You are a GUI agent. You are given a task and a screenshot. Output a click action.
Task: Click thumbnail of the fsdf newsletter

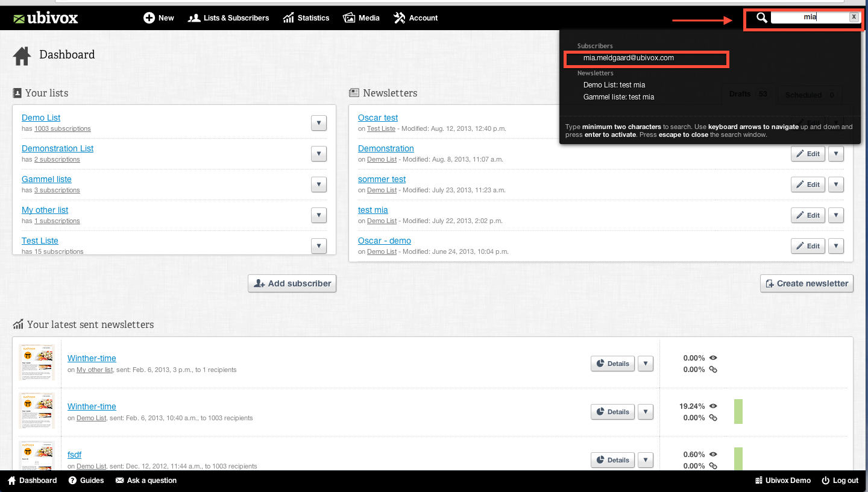tap(37, 456)
